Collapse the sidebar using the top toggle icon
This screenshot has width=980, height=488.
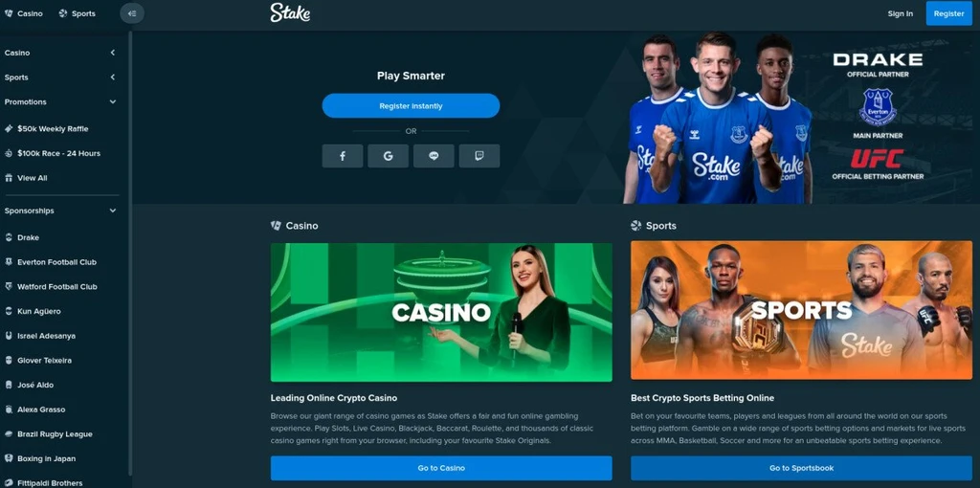[132, 13]
